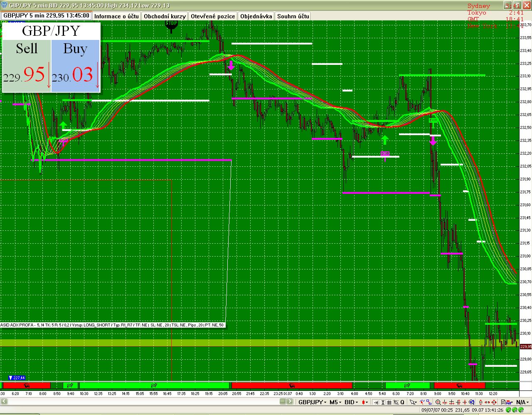532x415 pixels.
Task: Click the 09/07/07 00:25 status bar date
Action: point(437,410)
